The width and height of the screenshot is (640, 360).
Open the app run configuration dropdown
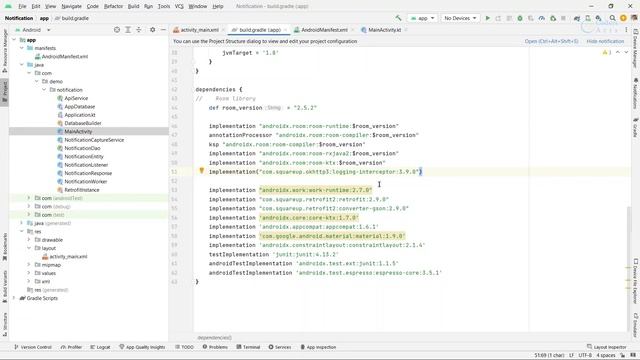[422, 18]
